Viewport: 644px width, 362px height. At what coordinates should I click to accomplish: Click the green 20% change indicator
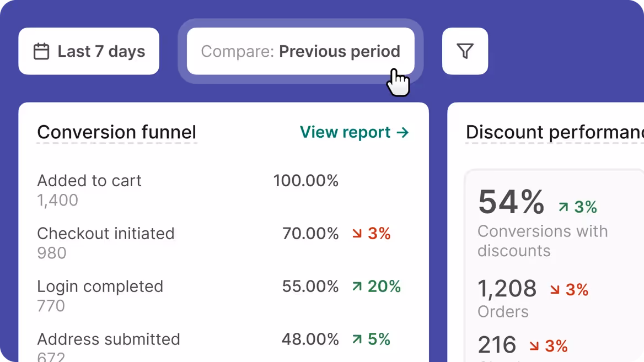pyautogui.click(x=376, y=287)
